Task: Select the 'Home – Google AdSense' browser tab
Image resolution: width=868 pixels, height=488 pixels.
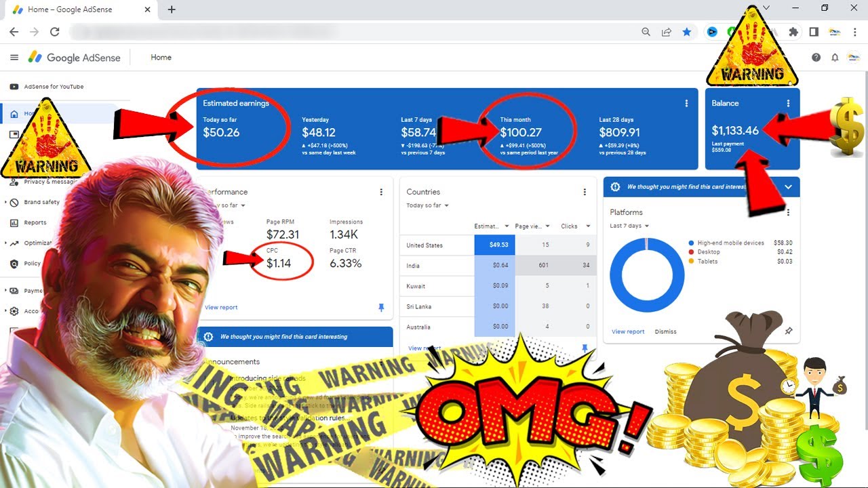Action: (81, 10)
